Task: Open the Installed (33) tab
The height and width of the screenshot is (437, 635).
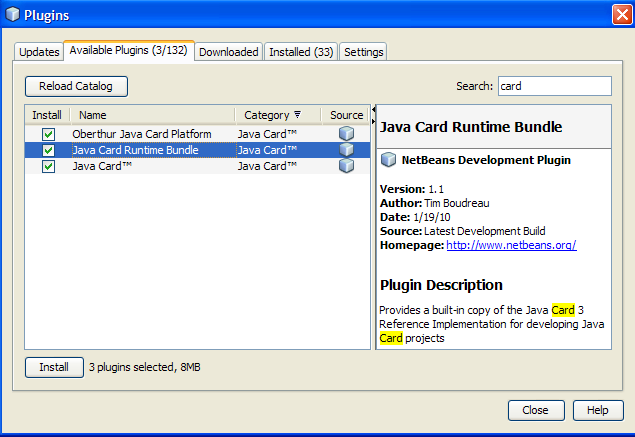Action: [301, 52]
